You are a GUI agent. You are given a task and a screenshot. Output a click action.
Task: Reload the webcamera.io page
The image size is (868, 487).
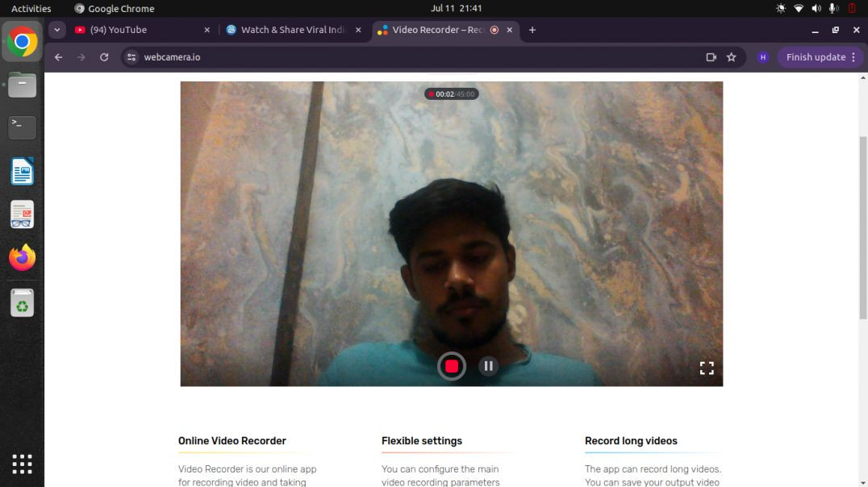pos(104,57)
